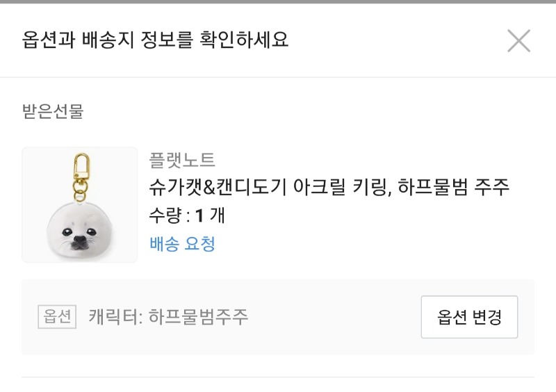This screenshot has height=392, width=556.
Task: Open the seal keyring product thumbnail
Action: [x=80, y=204]
